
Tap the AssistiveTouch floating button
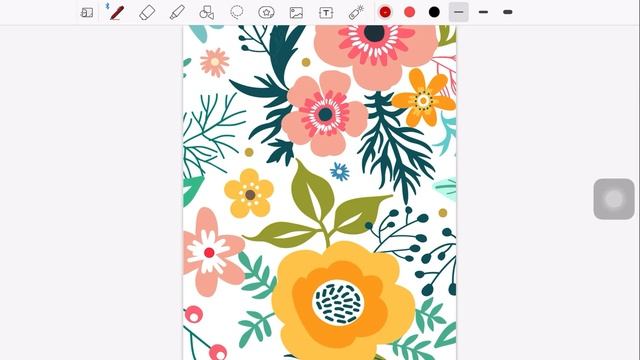pos(614,199)
